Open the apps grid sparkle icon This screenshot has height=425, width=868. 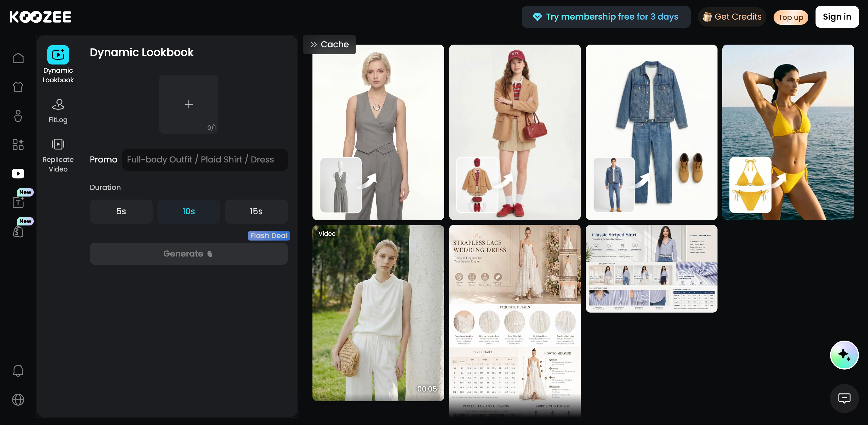[x=18, y=145]
